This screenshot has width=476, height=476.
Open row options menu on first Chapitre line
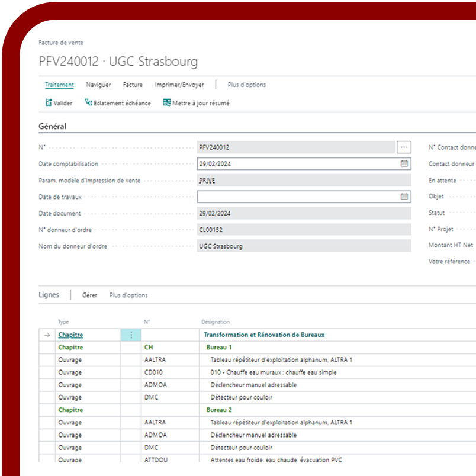point(131,335)
